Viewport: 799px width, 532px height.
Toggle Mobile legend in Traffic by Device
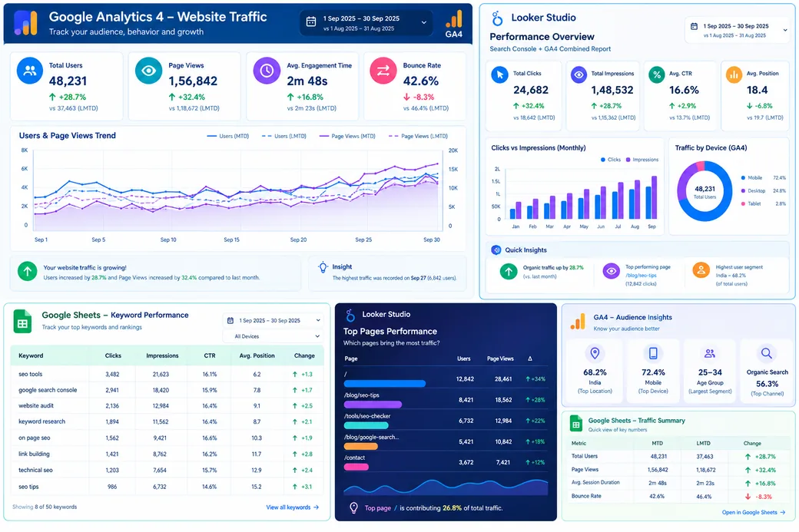751,178
